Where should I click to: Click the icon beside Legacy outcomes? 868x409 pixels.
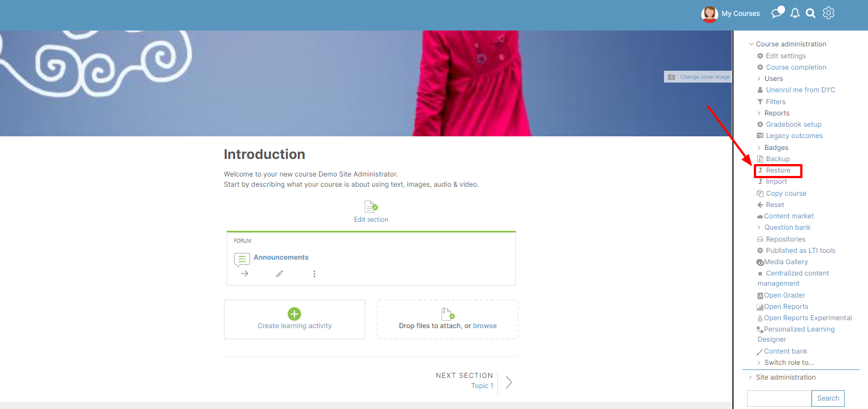click(x=760, y=136)
